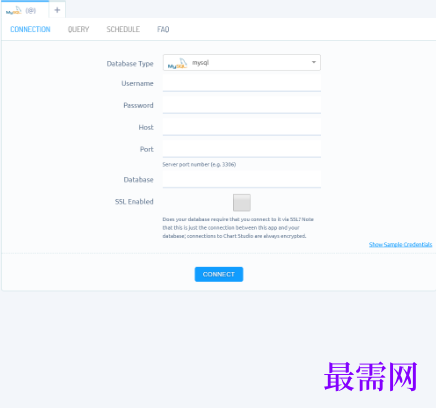Click the CONNECT button
This screenshot has width=436, height=408.
coord(219,274)
